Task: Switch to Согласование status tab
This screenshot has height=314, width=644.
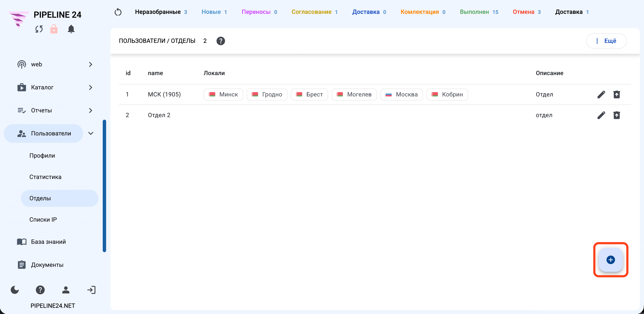Action: coord(315,12)
